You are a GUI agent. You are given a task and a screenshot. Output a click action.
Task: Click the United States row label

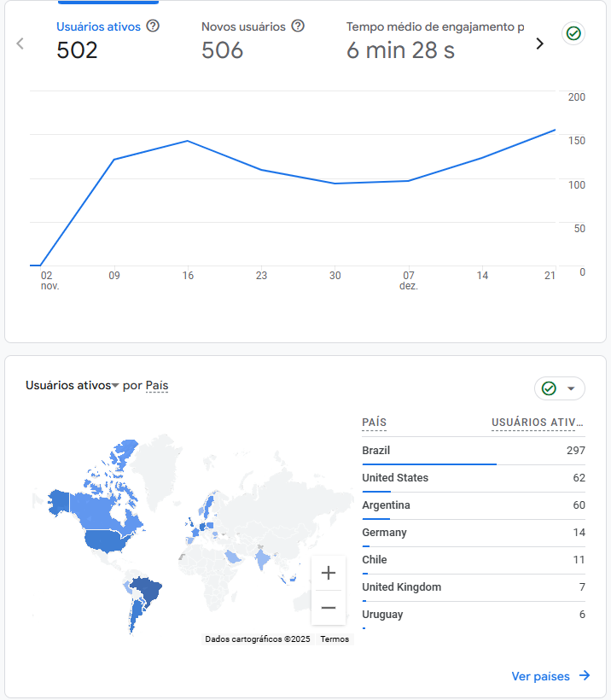(395, 478)
